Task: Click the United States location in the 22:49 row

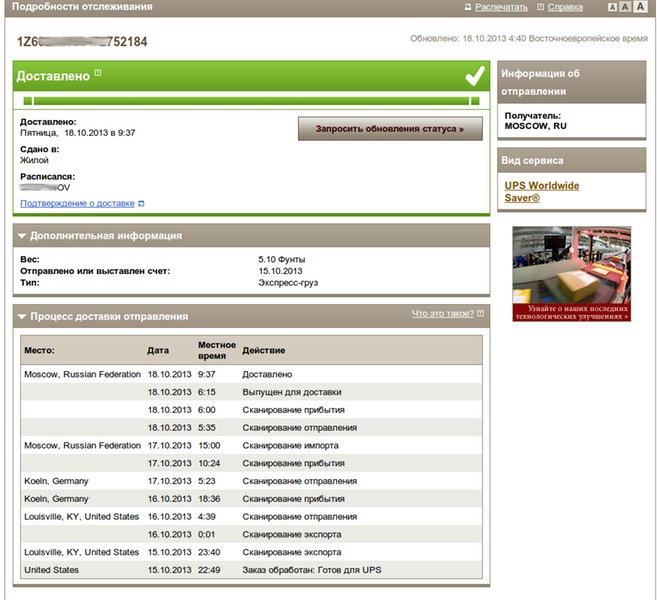Action: 52,570
